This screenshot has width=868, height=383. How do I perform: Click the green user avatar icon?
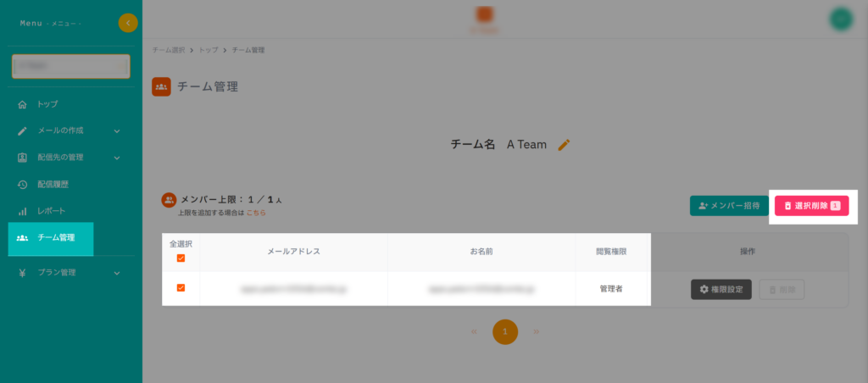[840, 19]
